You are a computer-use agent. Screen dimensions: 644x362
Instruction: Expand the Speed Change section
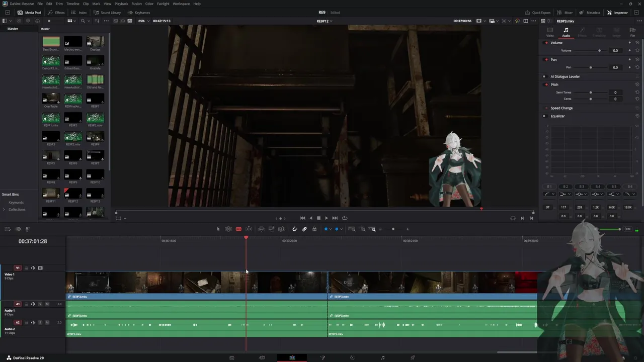(561, 108)
